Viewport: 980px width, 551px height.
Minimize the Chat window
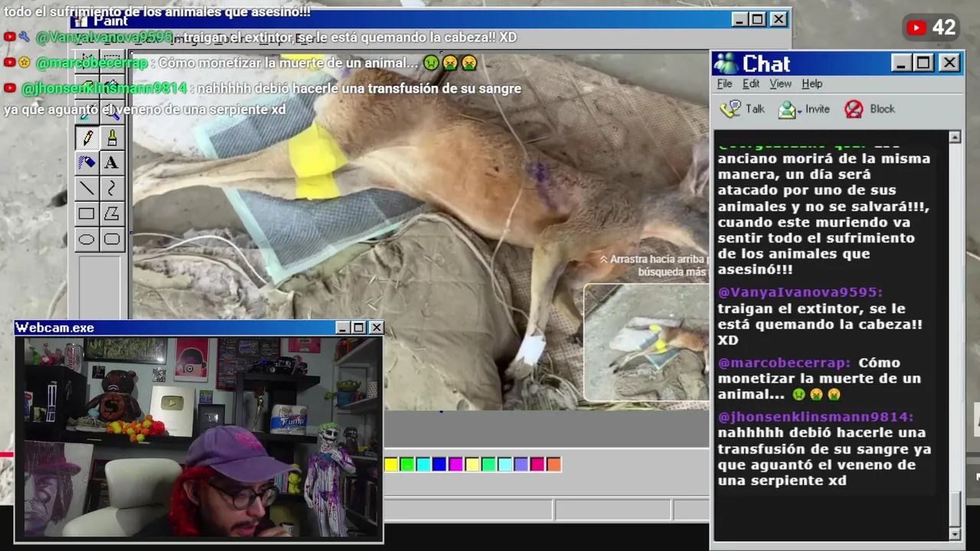click(901, 63)
